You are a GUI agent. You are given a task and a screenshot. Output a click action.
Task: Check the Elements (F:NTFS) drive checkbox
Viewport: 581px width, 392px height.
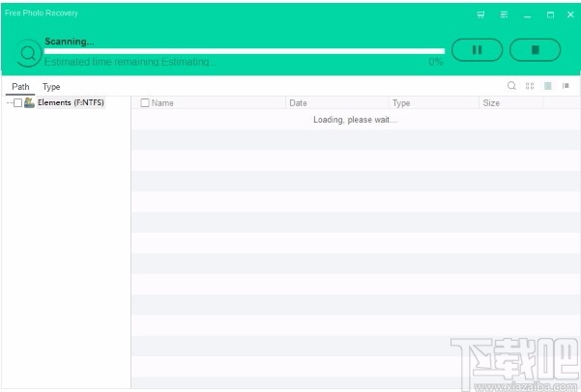click(x=17, y=103)
